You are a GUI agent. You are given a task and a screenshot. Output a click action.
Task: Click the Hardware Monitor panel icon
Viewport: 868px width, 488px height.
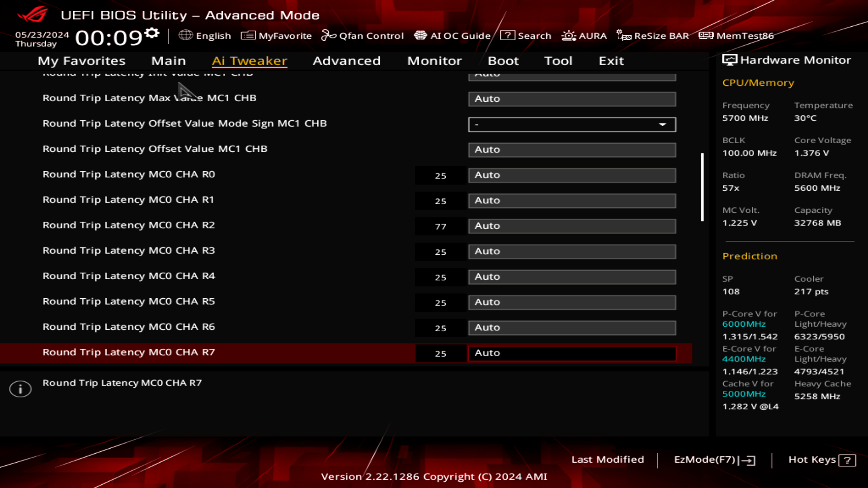(x=729, y=59)
